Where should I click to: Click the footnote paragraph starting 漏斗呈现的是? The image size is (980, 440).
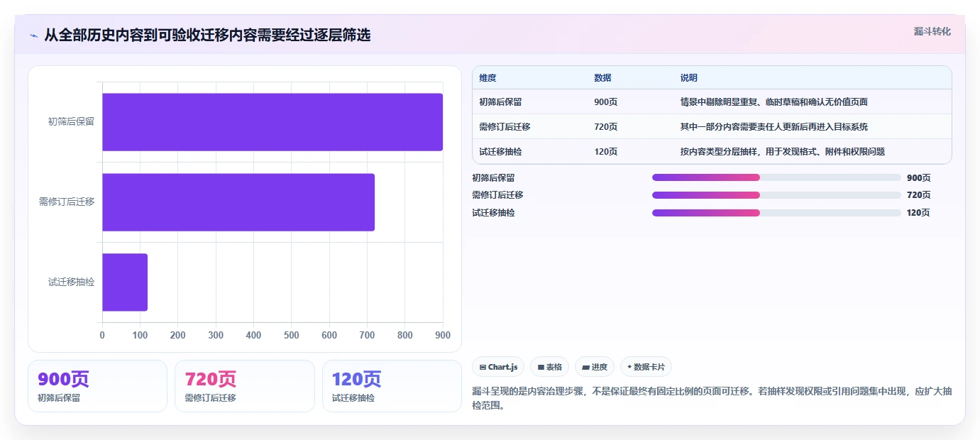click(712, 399)
